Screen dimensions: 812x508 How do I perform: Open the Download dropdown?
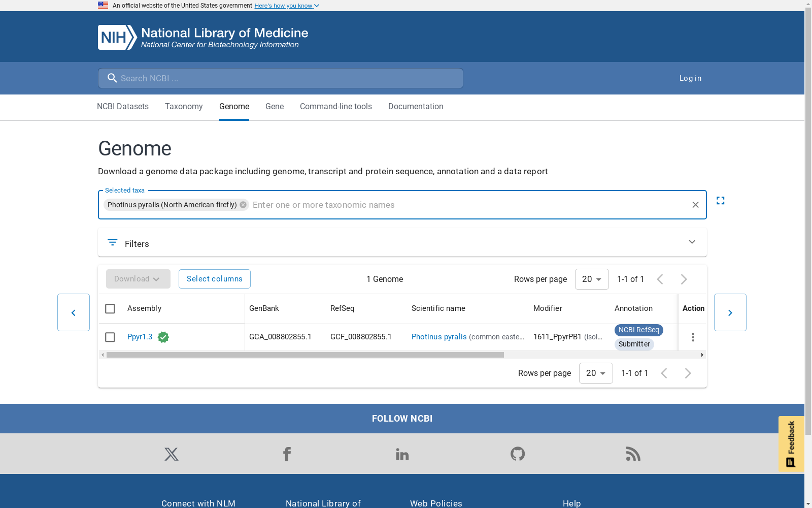(138, 279)
